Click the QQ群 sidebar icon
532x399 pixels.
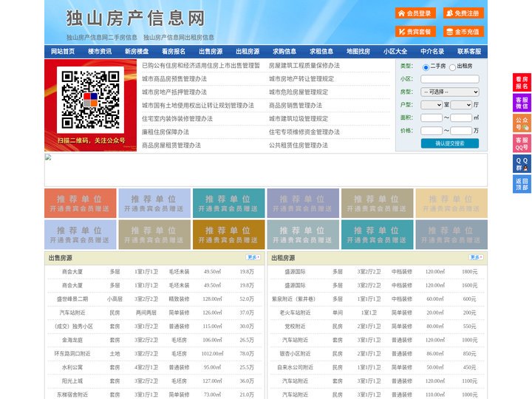coord(522,164)
